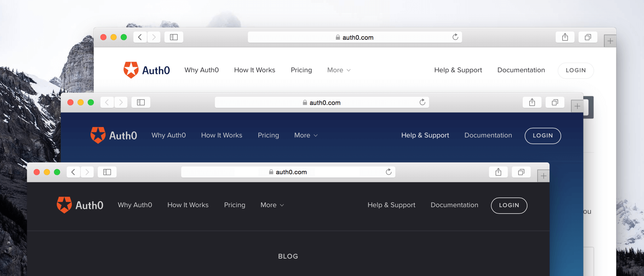Open tab overview in the white-themed top window
Screen dimensions: 644x276
tap(588, 37)
